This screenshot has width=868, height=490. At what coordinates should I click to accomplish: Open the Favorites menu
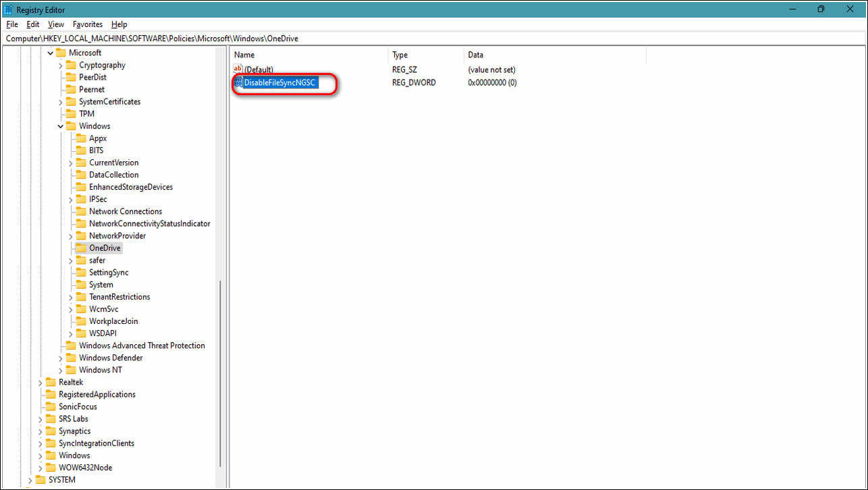tap(87, 24)
